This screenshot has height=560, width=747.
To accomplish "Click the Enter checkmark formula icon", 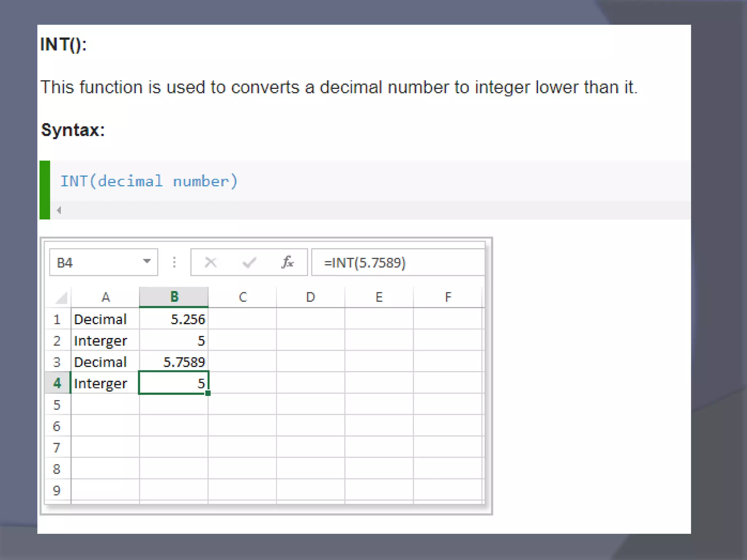I will tap(249, 262).
